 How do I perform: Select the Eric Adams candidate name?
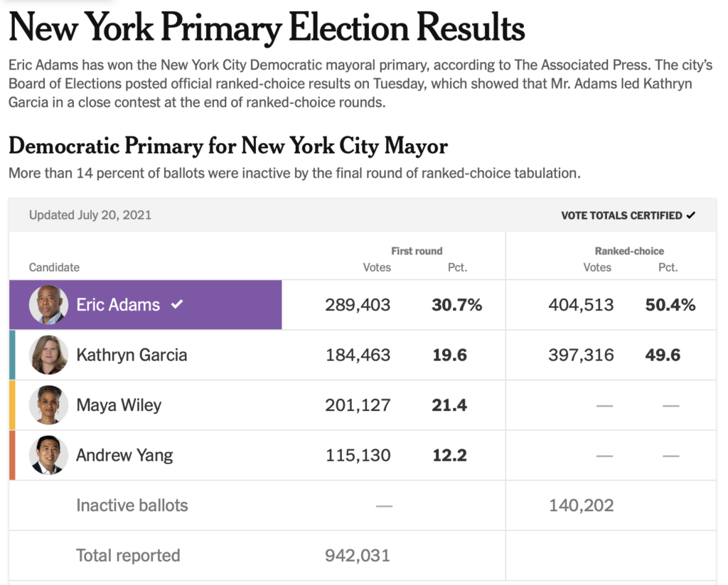point(118,305)
